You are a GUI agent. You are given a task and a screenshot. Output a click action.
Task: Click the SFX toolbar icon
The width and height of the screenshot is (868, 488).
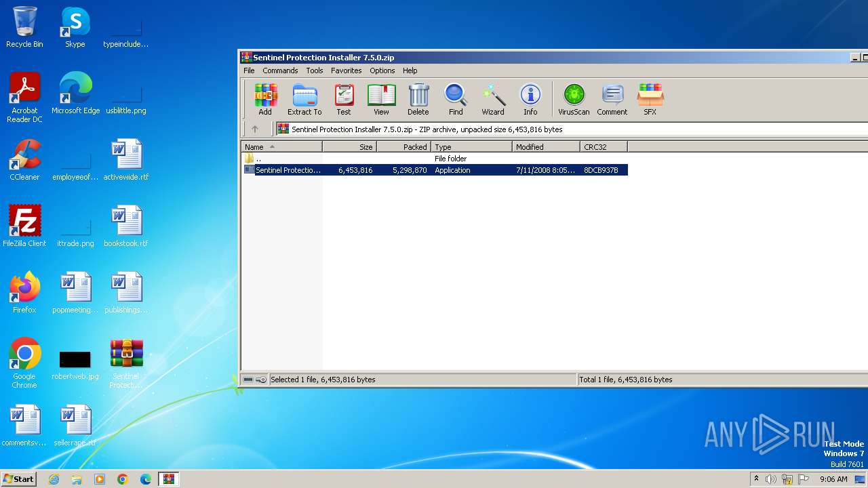tap(650, 100)
